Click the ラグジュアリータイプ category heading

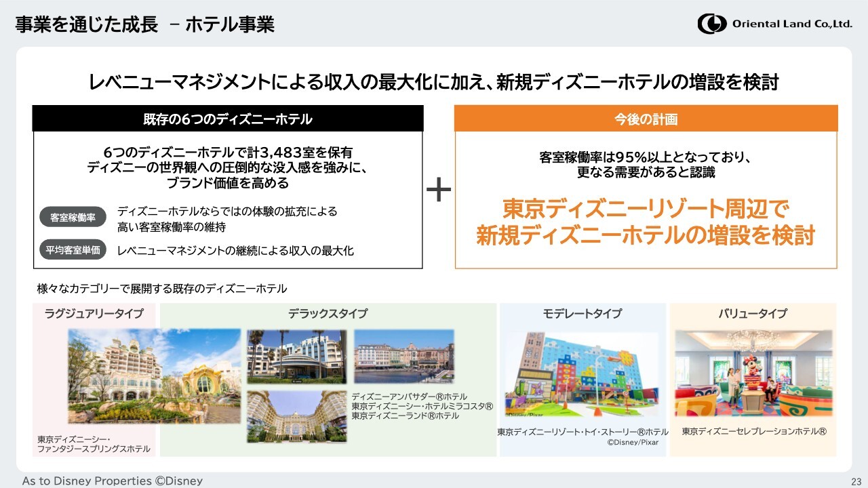tap(94, 314)
